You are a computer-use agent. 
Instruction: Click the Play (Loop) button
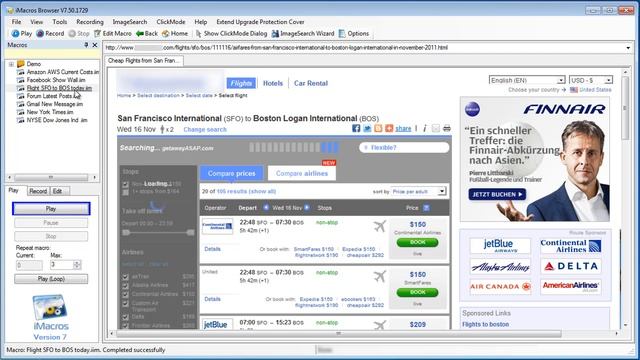(51, 279)
